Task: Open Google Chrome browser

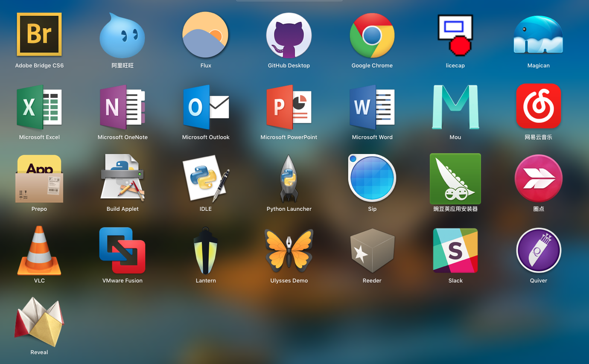Action: [372, 35]
